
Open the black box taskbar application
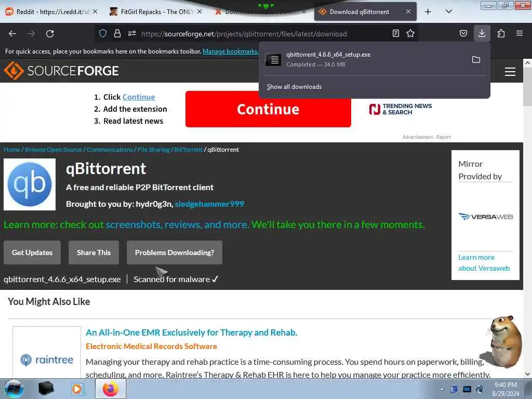coord(46,389)
